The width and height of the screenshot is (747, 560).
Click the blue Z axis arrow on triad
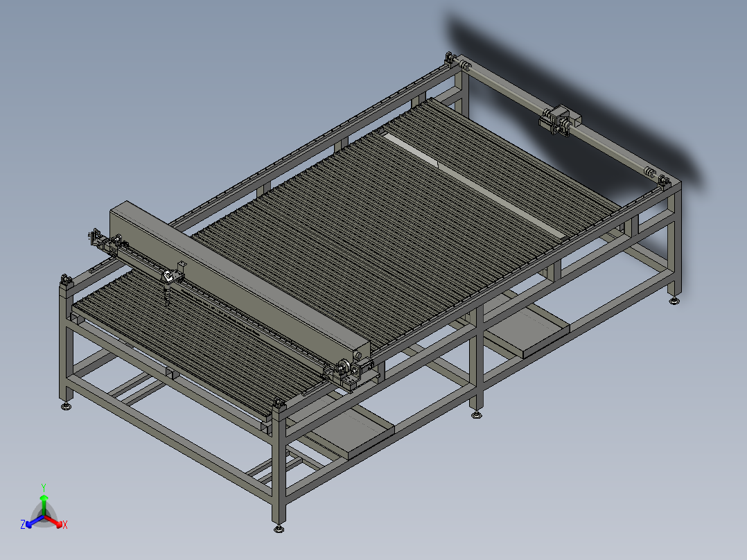tap(33, 522)
